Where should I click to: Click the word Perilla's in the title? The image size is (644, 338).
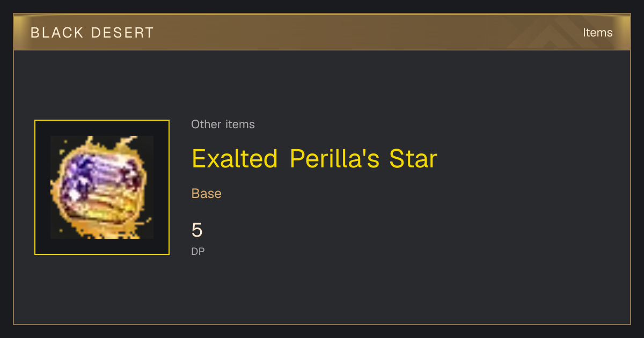(335, 159)
